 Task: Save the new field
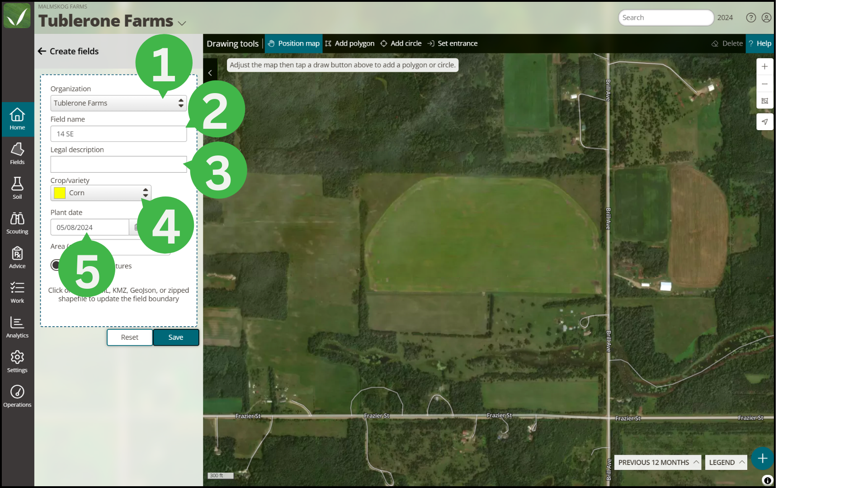click(x=176, y=337)
